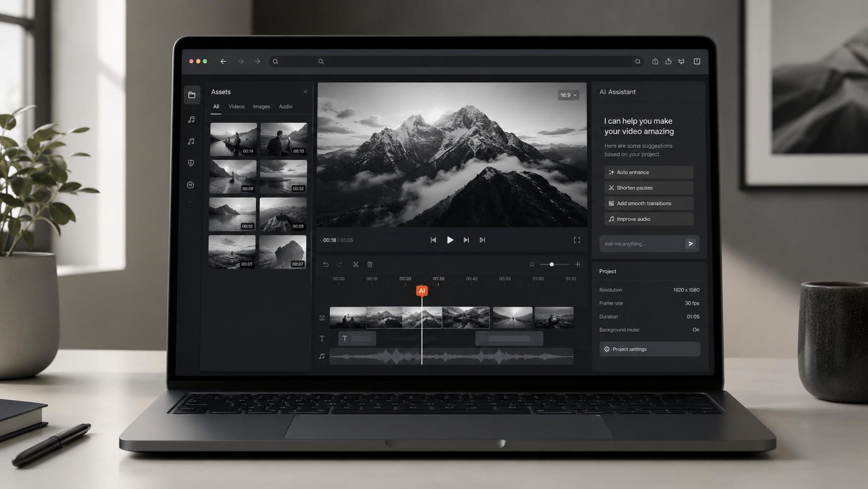Switch to the Videos tab

click(236, 107)
